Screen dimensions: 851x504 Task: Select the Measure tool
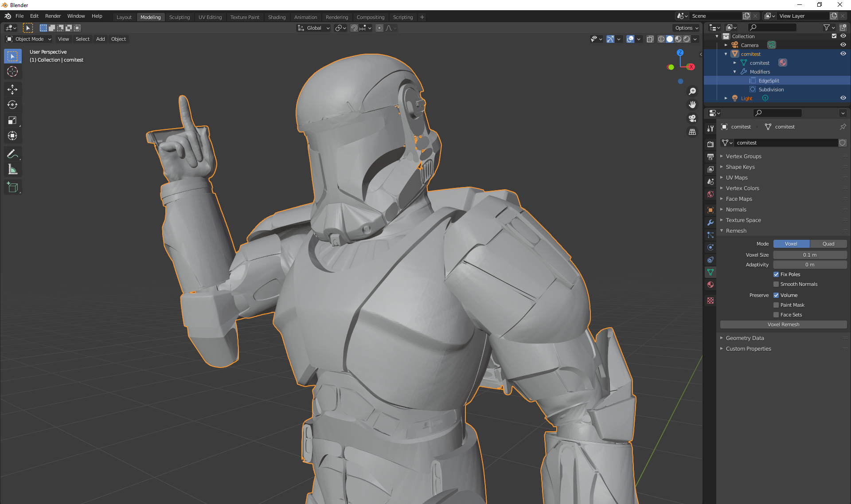(12, 169)
